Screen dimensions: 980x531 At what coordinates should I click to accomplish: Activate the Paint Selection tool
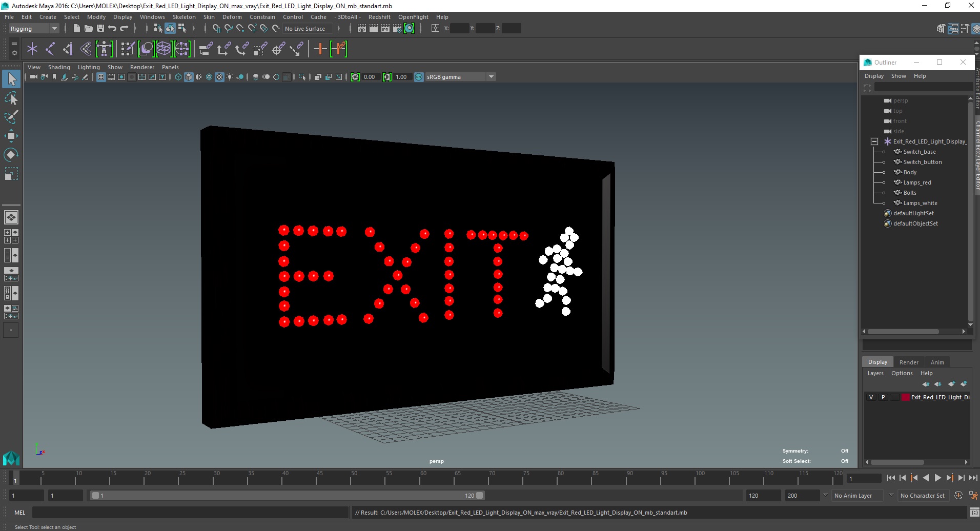pos(11,117)
